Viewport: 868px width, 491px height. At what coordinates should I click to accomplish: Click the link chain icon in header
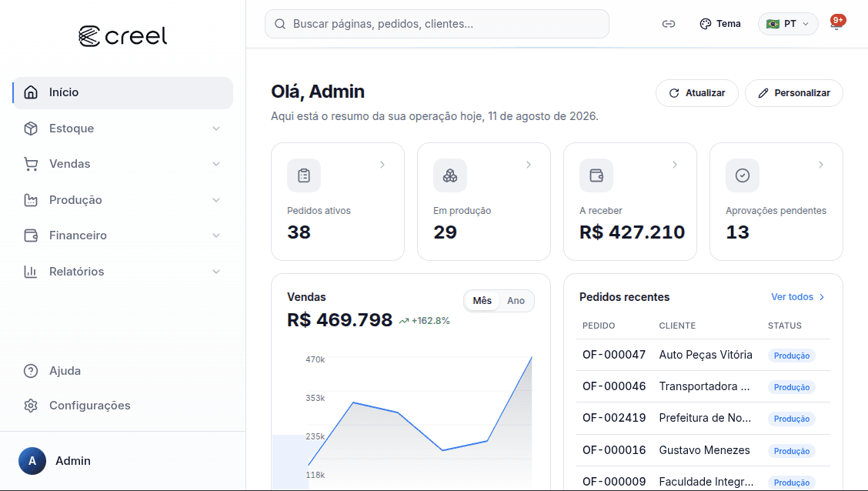(669, 24)
